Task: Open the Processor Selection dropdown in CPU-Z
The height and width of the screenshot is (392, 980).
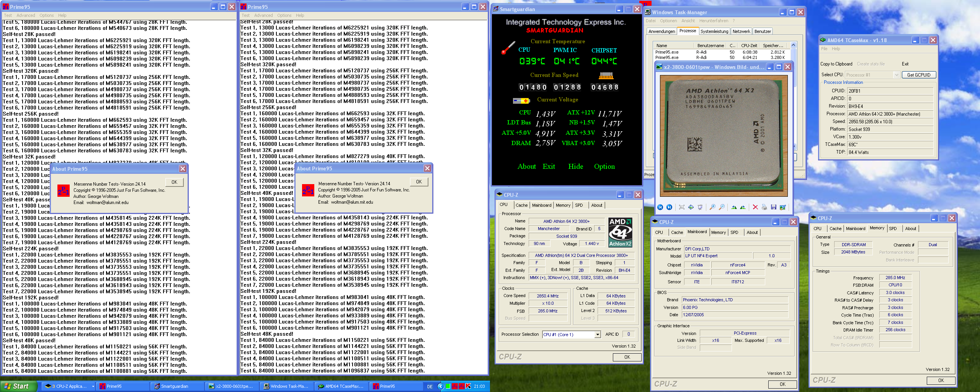Action: tap(597, 335)
